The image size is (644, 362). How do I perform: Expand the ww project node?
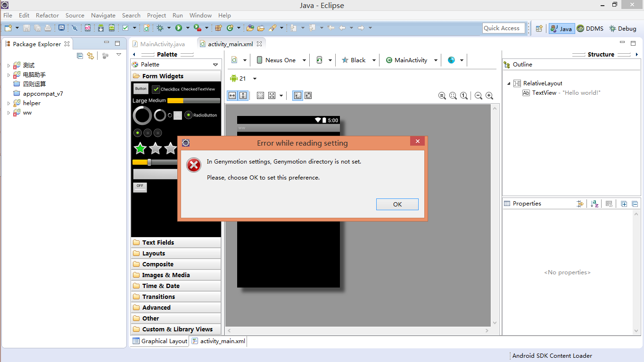coord(8,113)
